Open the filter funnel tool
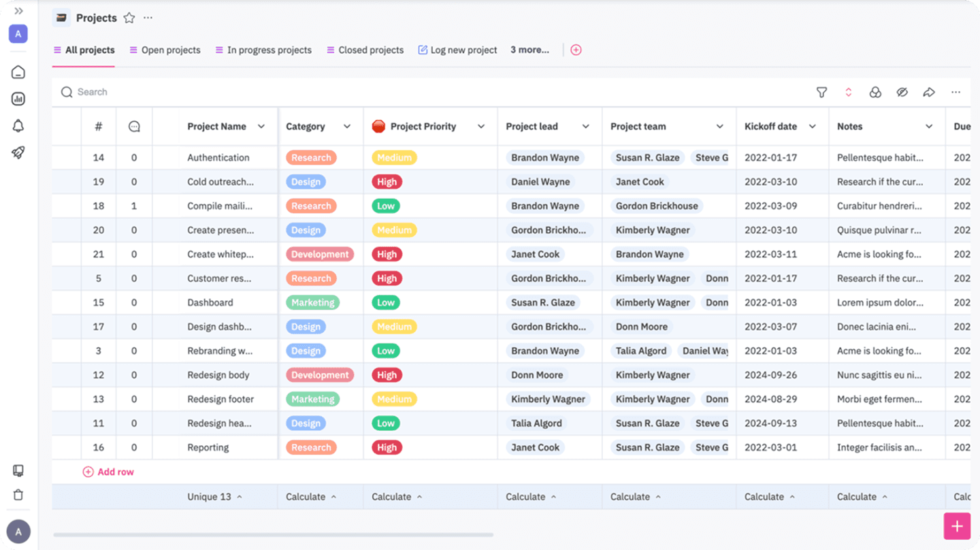 pyautogui.click(x=821, y=92)
